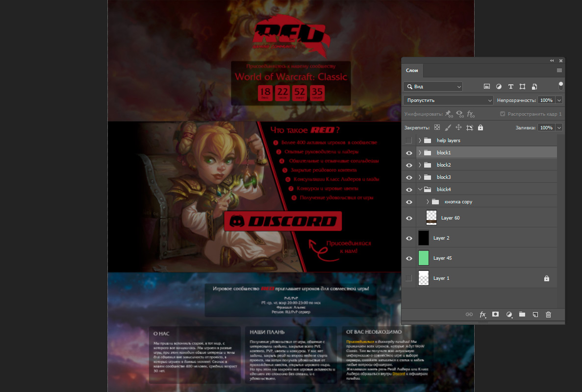This screenshot has height=392, width=582.
Task: Click the unify layer style icon
Action: pyautogui.click(x=471, y=114)
